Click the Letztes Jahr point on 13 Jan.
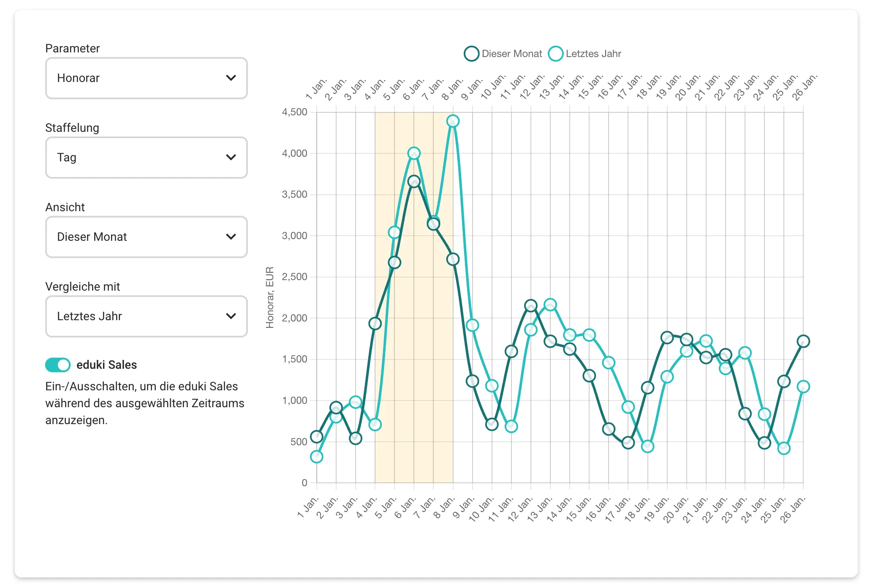The height and width of the screenshot is (588, 870). 550,305
